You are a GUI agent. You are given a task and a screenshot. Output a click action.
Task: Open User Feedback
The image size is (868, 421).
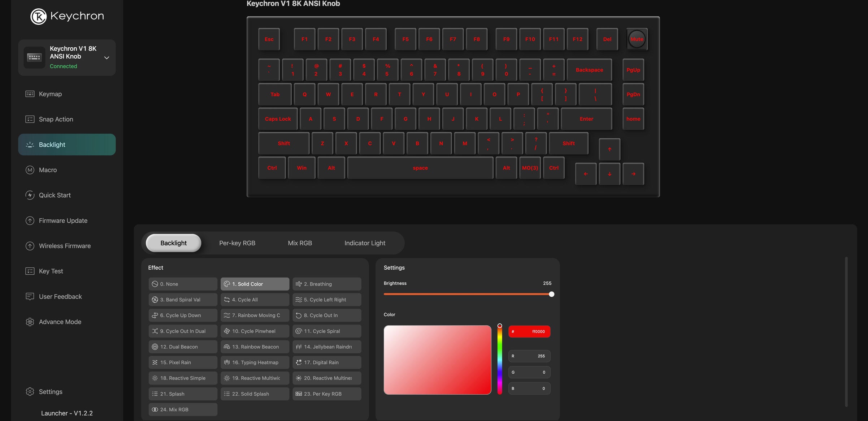pos(60,296)
